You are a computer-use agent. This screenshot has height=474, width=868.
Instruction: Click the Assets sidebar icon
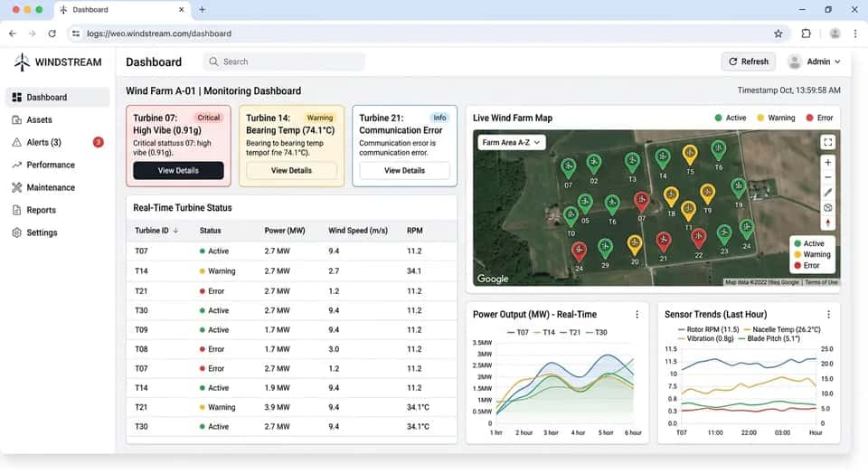pos(16,120)
